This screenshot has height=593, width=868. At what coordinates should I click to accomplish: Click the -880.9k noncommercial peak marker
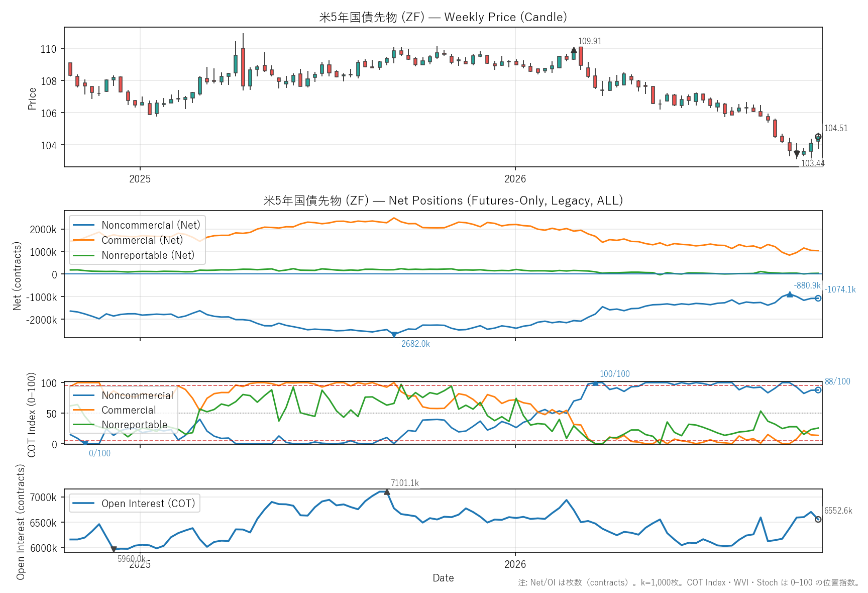pyautogui.click(x=790, y=294)
